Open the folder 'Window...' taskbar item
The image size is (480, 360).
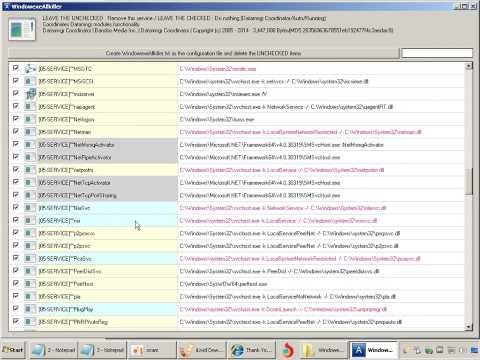coord(323,350)
